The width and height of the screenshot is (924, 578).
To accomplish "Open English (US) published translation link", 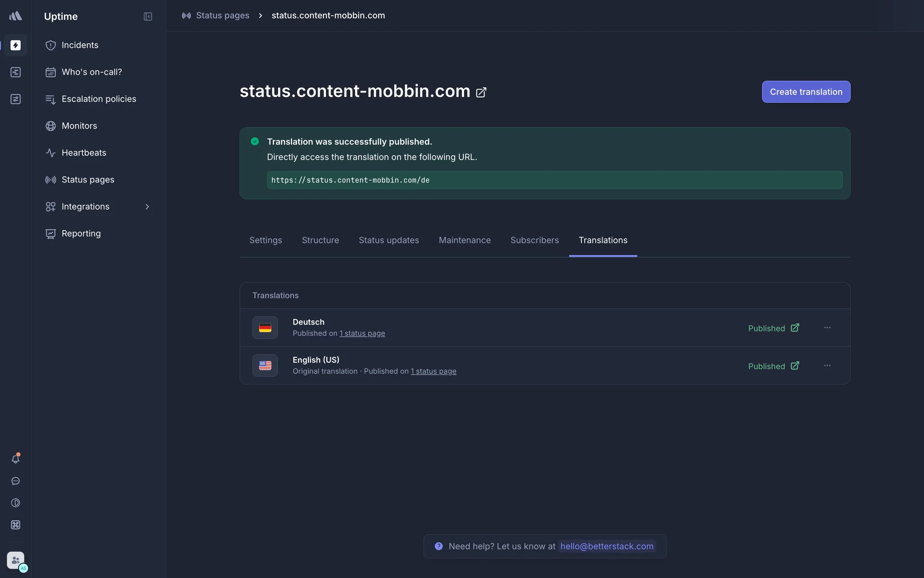I will pos(795,366).
